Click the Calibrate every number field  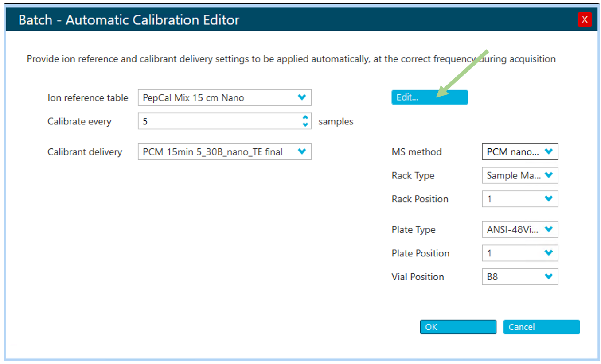pos(217,121)
